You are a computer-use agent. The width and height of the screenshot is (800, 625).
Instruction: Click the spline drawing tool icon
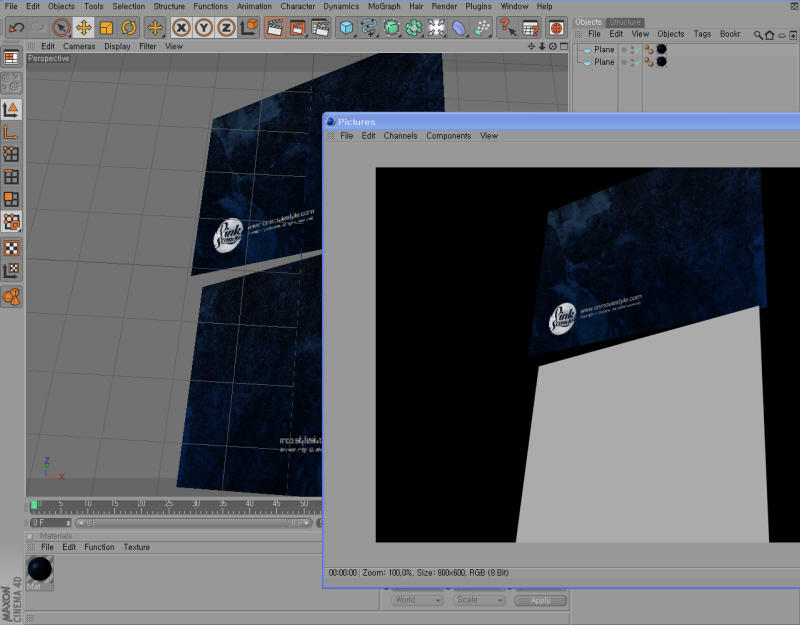pyautogui.click(x=369, y=27)
